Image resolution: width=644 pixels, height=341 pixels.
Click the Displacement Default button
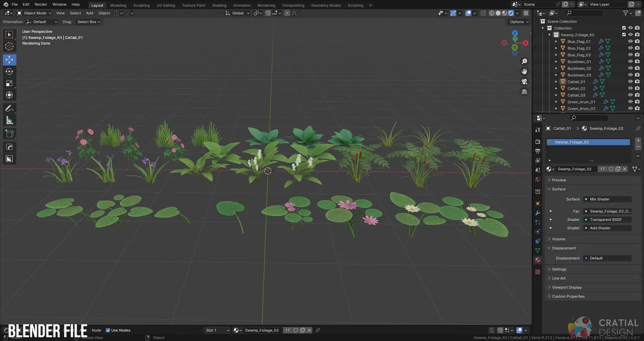pos(607,258)
